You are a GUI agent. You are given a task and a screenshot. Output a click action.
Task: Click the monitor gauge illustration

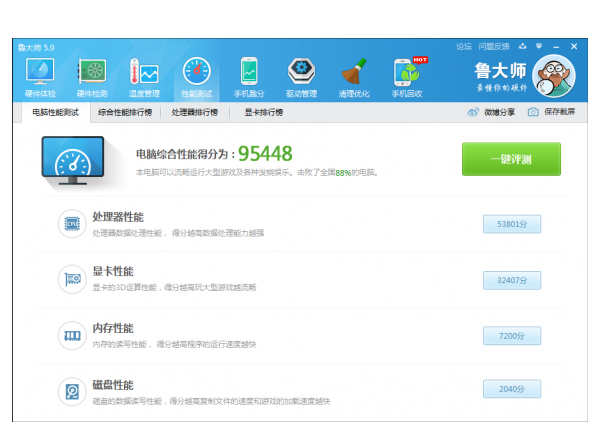pos(73,161)
